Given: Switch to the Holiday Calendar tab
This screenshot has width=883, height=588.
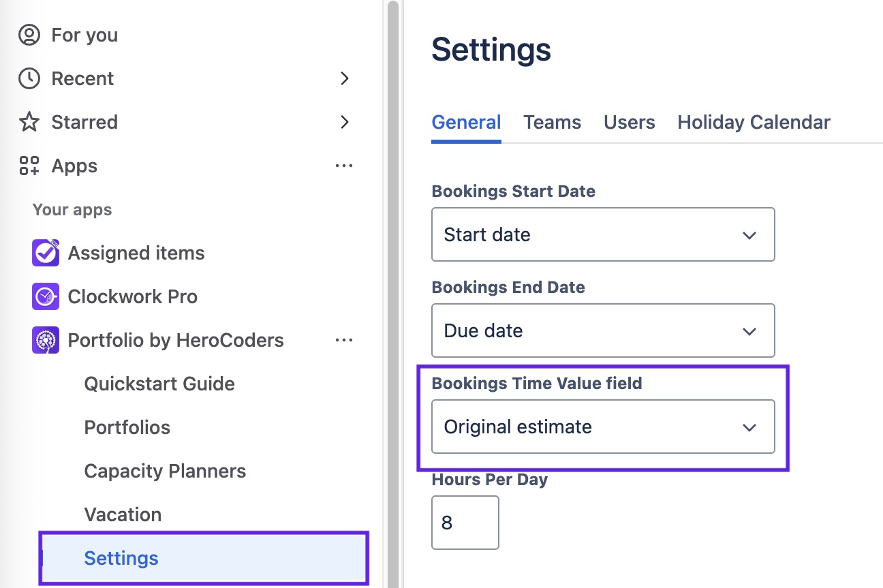Looking at the screenshot, I should (x=754, y=123).
